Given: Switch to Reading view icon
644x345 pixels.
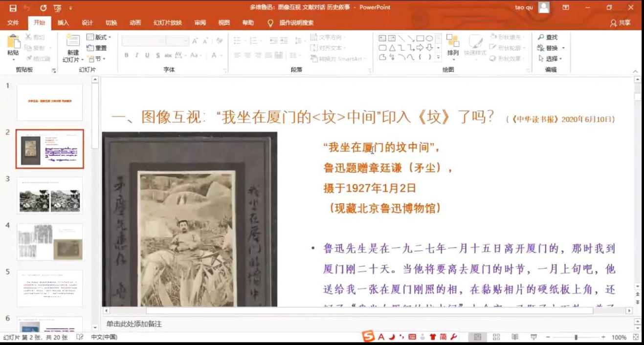Looking at the screenshot, I should tap(515, 337).
